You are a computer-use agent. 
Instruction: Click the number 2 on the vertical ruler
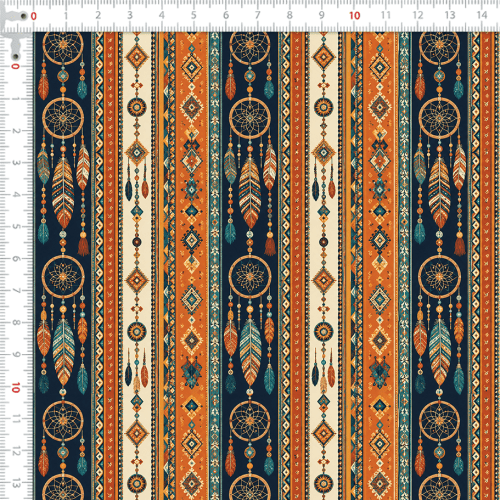[16, 131]
